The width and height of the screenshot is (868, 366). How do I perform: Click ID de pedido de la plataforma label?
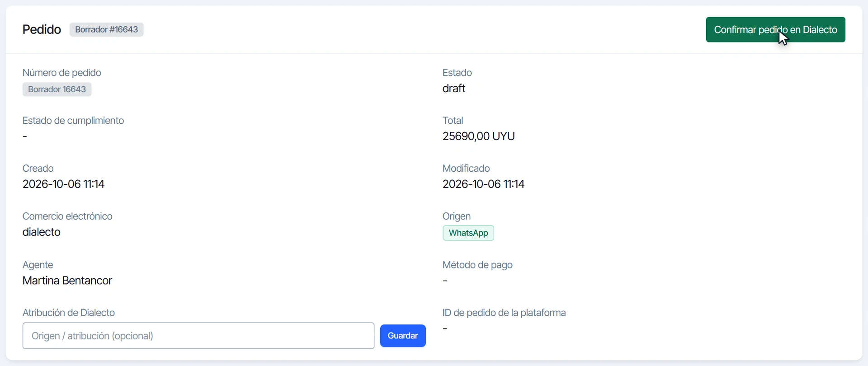pyautogui.click(x=504, y=313)
